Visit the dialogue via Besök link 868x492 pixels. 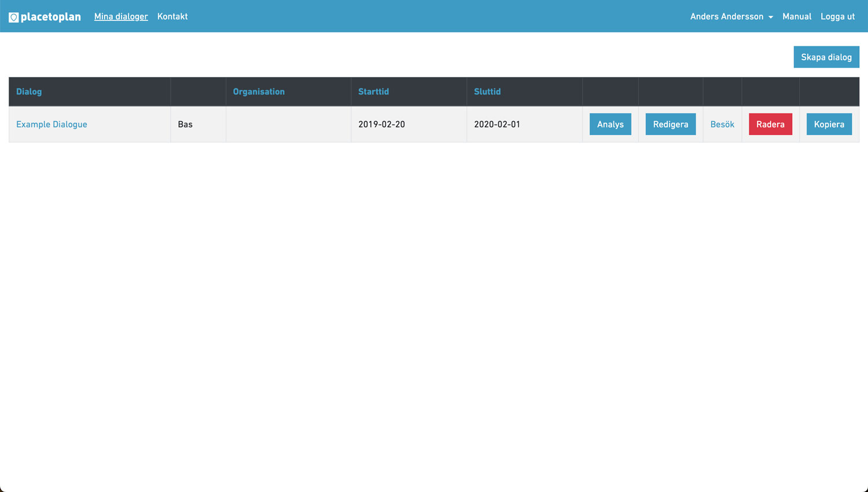pos(722,124)
